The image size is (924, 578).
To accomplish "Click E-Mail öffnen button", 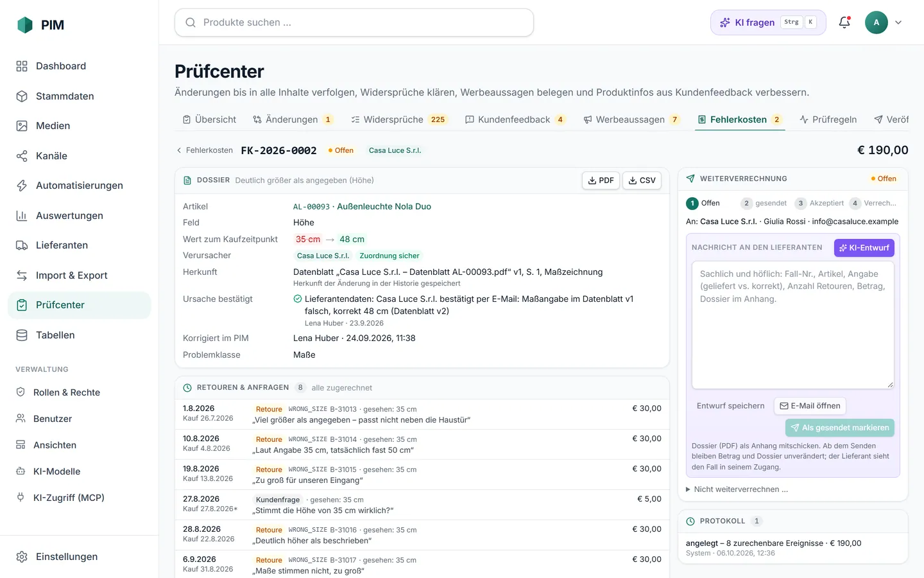I will click(x=810, y=406).
